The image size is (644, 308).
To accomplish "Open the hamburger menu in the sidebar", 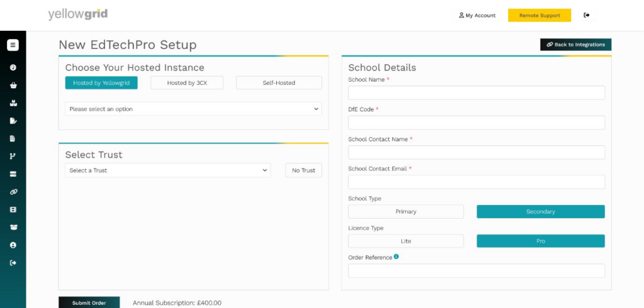I will point(13,45).
